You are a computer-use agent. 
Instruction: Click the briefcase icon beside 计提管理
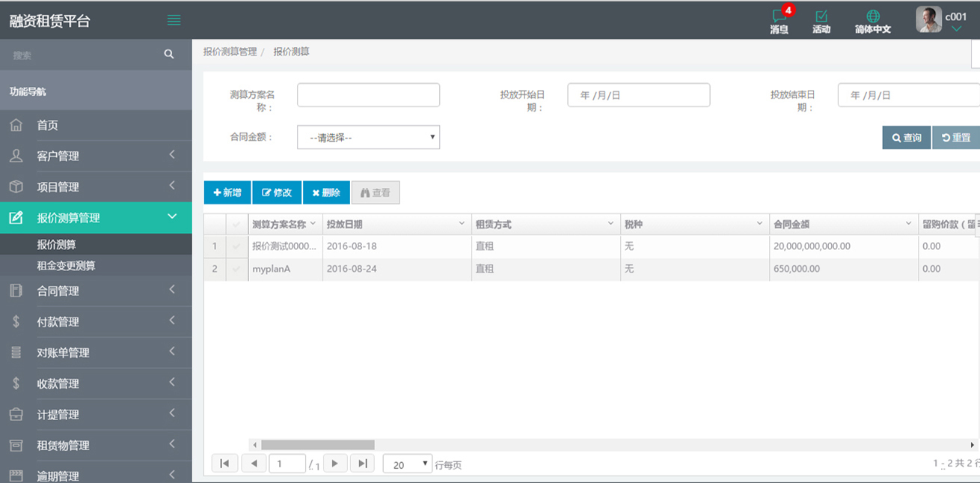point(16,414)
